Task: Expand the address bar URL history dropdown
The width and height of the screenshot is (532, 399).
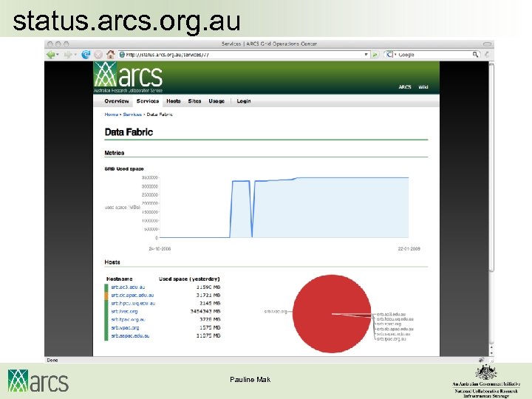Action: click(x=366, y=55)
